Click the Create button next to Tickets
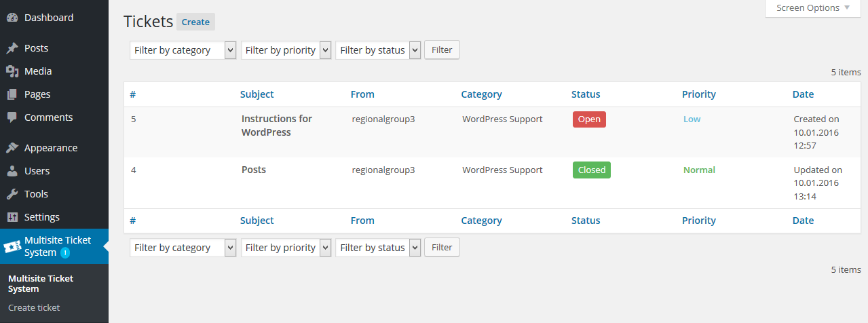 tap(195, 22)
